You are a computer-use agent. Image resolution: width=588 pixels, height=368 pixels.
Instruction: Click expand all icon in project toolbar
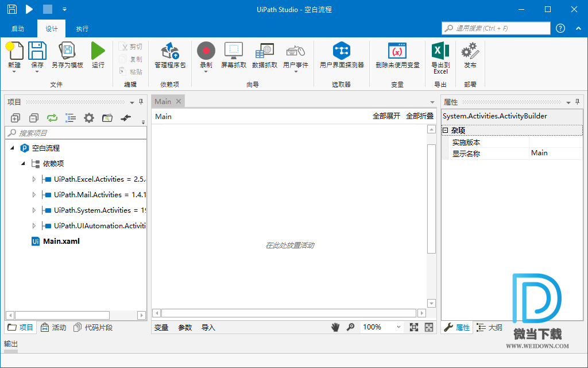tap(16, 118)
